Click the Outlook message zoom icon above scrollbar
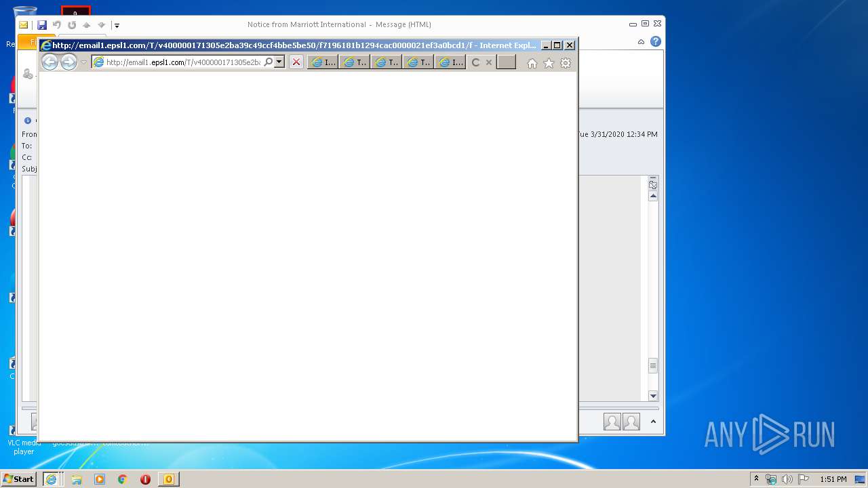Image resolution: width=868 pixels, height=488 pixels. pyautogui.click(x=653, y=184)
